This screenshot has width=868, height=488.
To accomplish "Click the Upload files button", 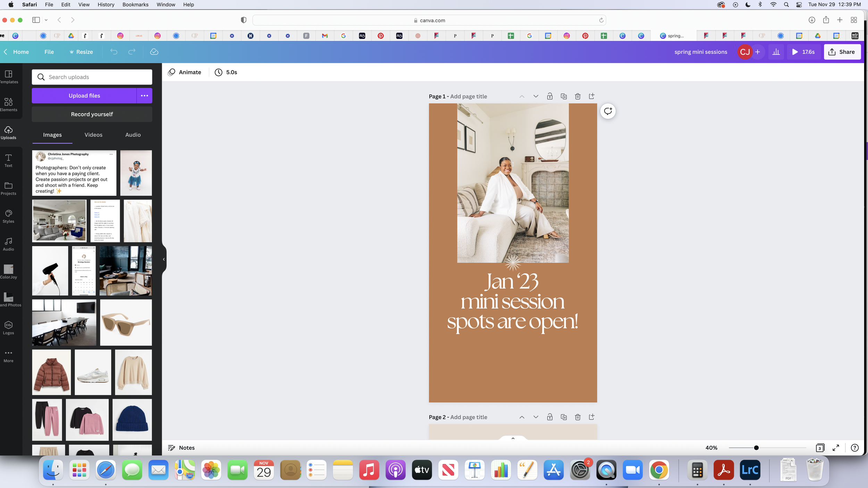I will 84,96.
